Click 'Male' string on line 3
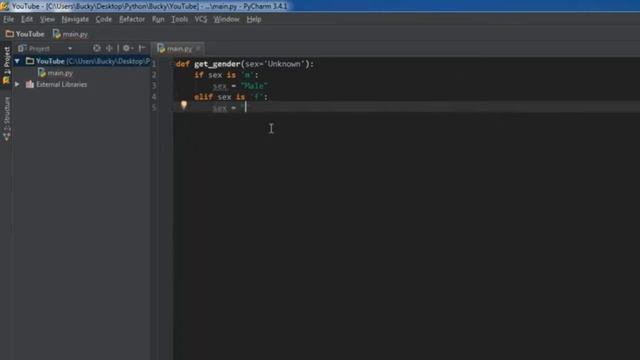The width and height of the screenshot is (640, 360). [254, 86]
